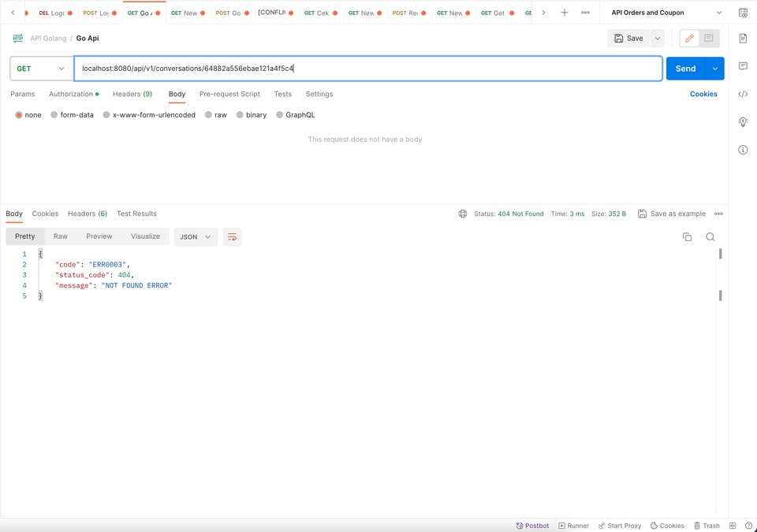Open the help icon in status bar
Screen dimensions: 757x532
pyautogui.click(x=748, y=525)
